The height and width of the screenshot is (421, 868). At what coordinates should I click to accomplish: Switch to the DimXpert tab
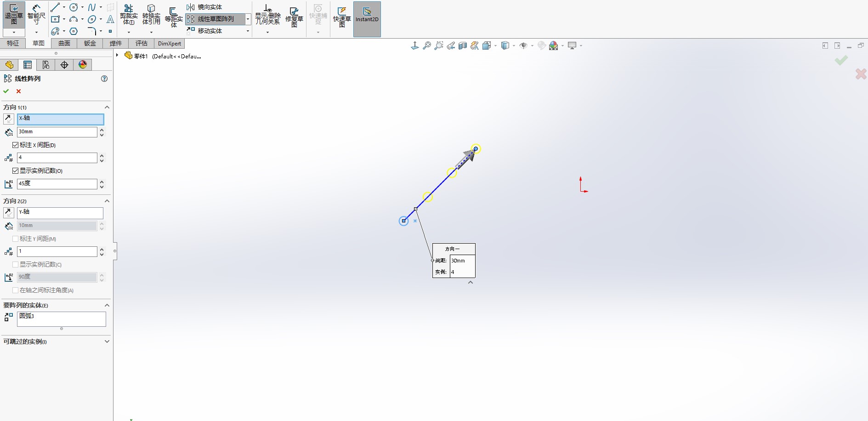pyautogui.click(x=170, y=43)
